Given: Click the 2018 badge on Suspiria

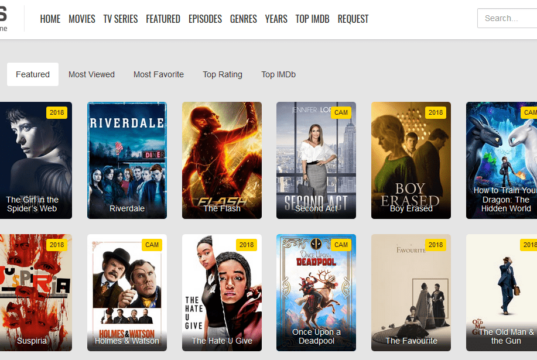Looking at the screenshot, I should point(57,245).
